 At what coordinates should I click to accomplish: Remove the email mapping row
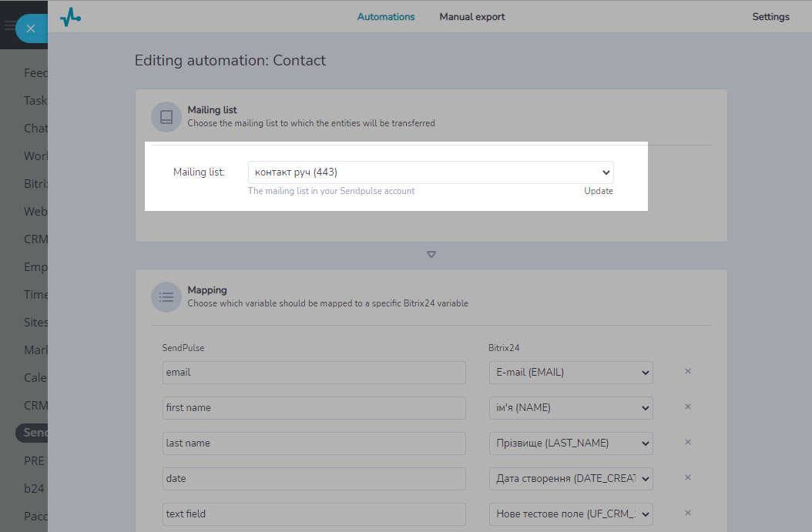688,372
